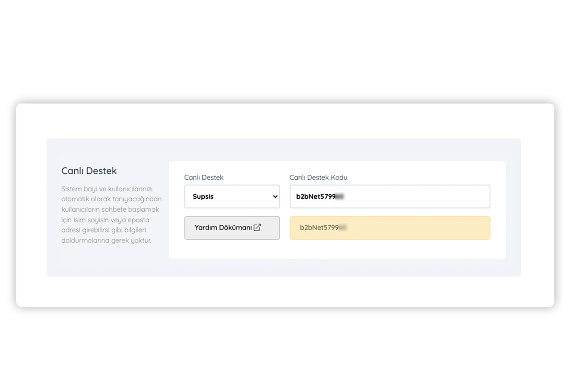Viewport: 575px width, 392px height.
Task: Click the chevron arrow of the Supsis select
Action: [x=275, y=196]
